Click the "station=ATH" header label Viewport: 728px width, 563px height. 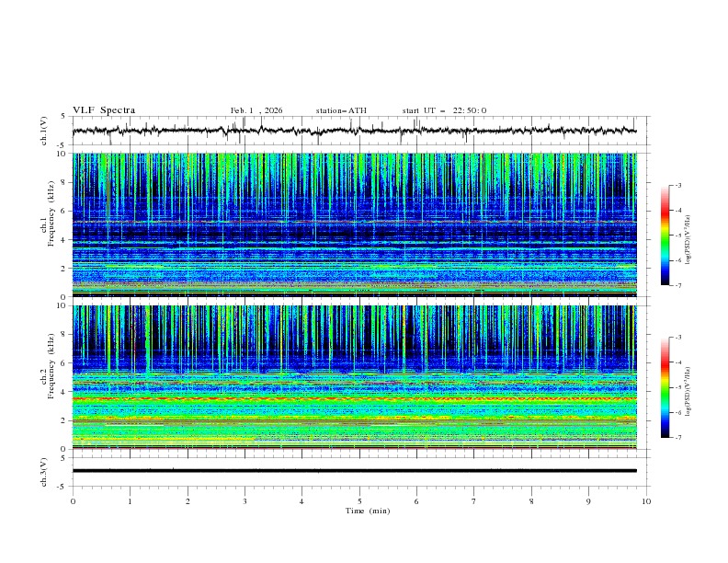click(x=341, y=110)
